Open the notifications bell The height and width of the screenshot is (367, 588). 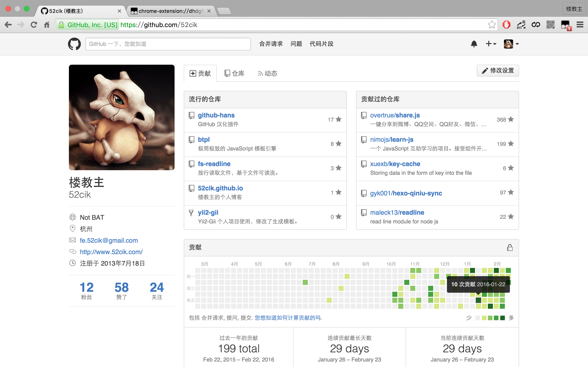click(x=474, y=44)
